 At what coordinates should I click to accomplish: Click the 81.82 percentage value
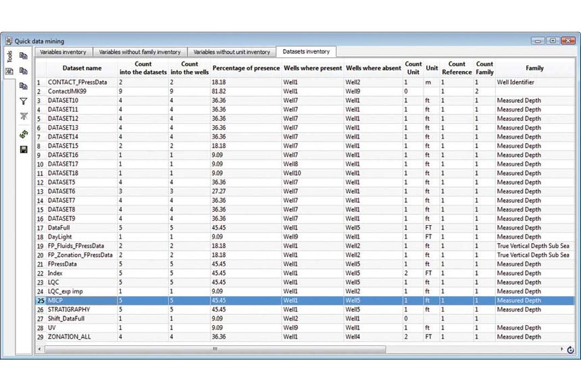pyautogui.click(x=219, y=91)
